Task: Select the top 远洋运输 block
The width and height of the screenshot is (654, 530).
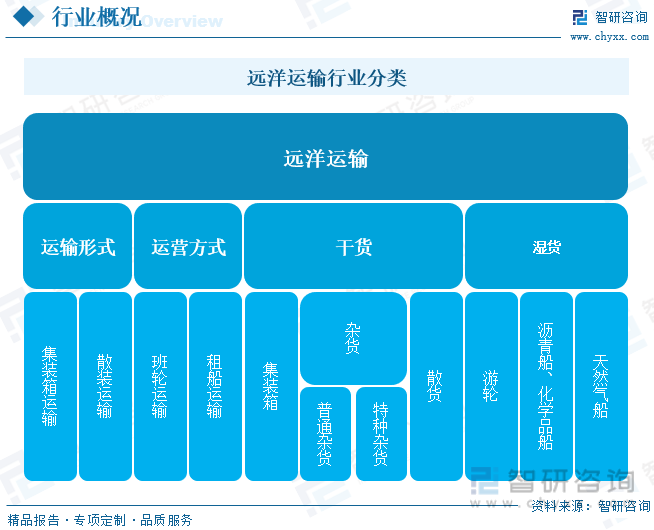Action: coord(325,156)
